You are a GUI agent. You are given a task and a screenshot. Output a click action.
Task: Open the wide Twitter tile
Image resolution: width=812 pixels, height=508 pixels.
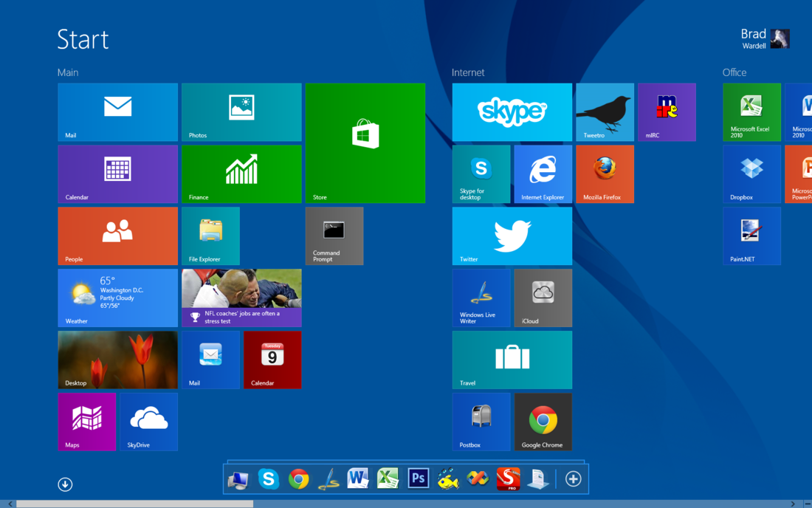click(512, 236)
